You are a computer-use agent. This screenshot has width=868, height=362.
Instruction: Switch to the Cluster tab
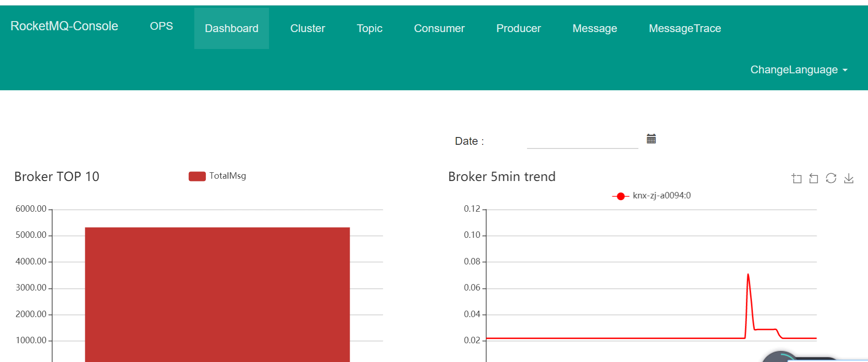click(x=308, y=28)
